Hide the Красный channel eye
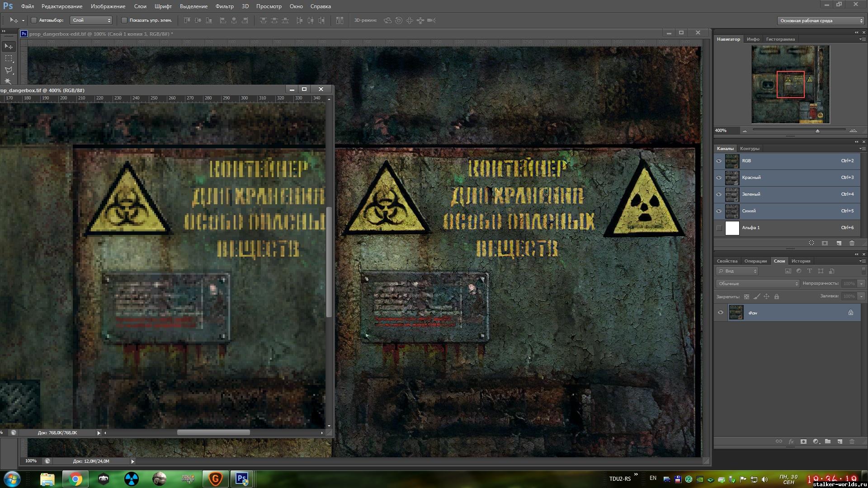The image size is (868, 488). 719,178
